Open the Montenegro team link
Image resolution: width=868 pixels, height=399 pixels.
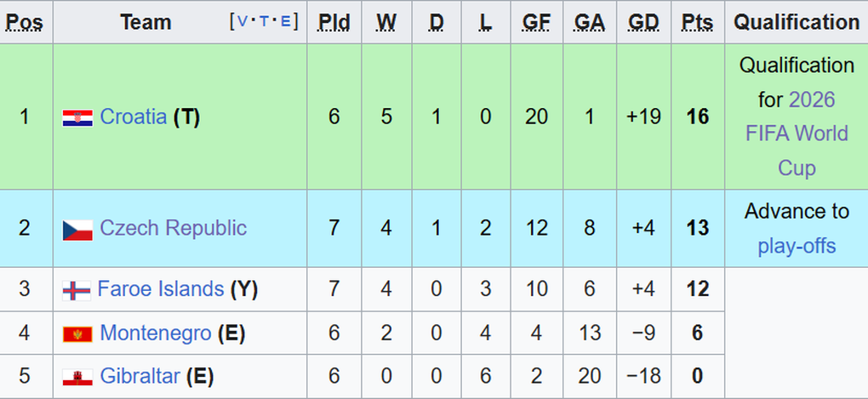(155, 333)
